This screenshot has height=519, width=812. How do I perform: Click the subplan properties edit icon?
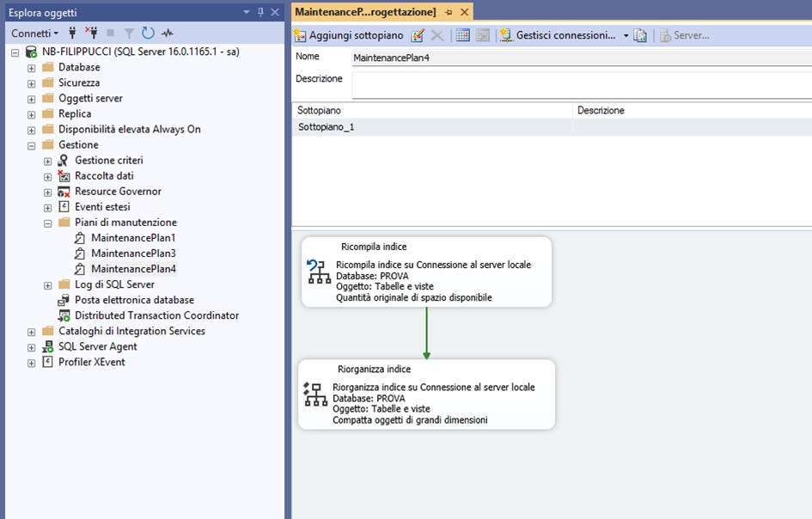coord(418,35)
